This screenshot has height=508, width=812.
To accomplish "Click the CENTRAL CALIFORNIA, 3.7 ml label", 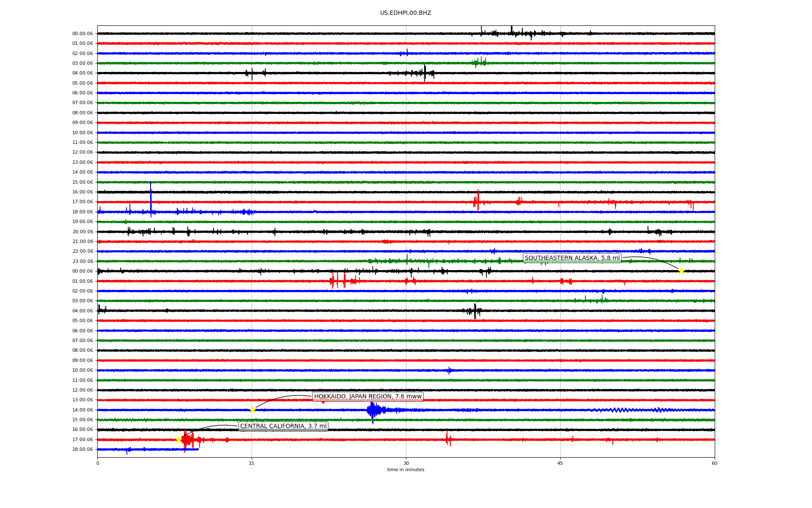I will tap(283, 426).
